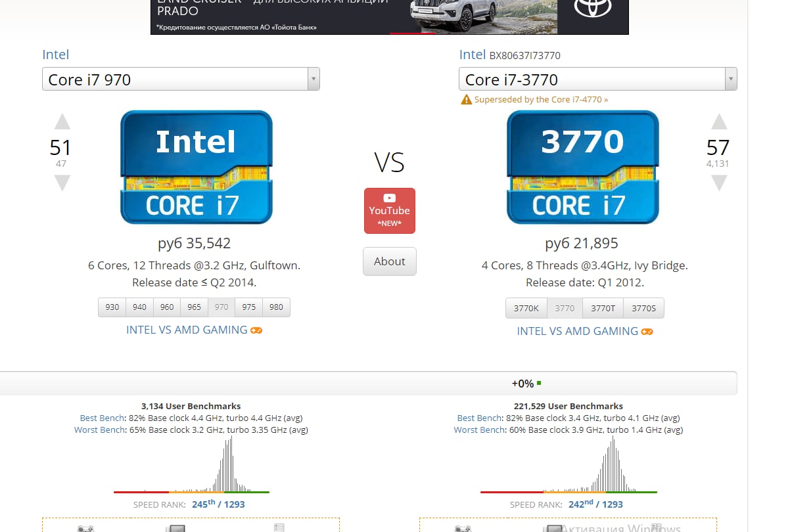Open the Core i7-3770 dropdown arrow
The height and width of the screenshot is (532, 790).
coord(730,79)
